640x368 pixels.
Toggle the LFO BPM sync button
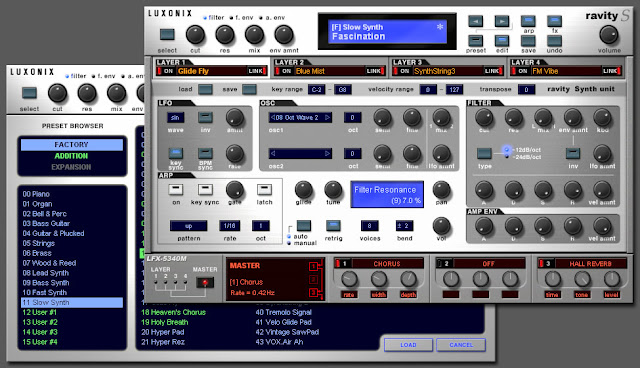(x=205, y=153)
